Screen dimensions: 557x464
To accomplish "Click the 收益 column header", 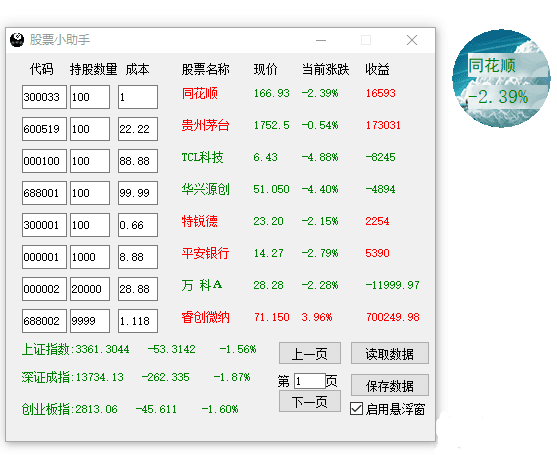I will click(377, 69).
